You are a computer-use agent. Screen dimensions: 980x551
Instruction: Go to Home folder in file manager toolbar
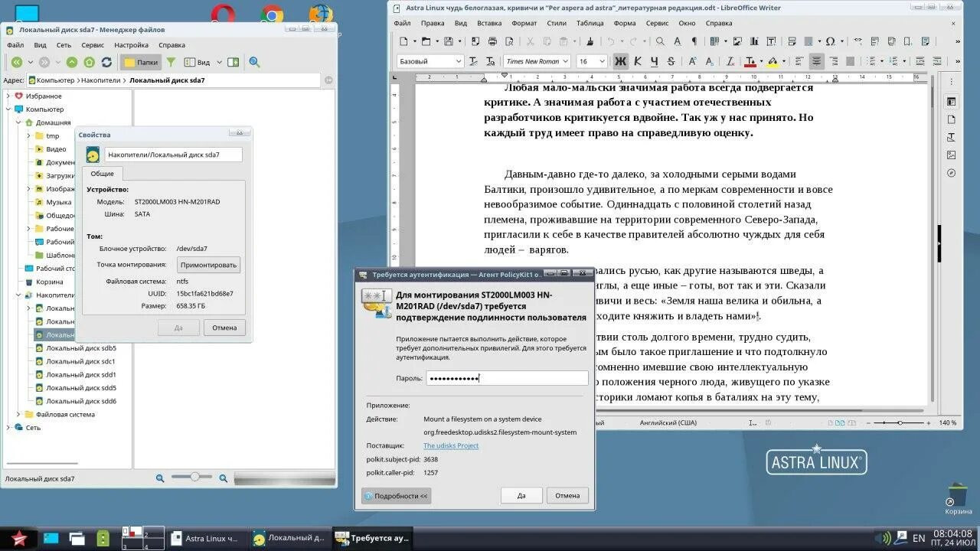click(x=89, y=62)
